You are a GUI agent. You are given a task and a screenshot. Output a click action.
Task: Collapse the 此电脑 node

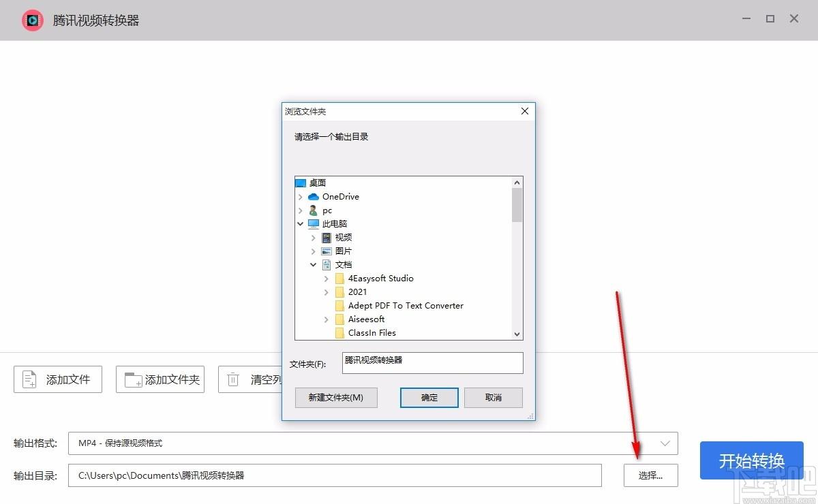point(301,223)
